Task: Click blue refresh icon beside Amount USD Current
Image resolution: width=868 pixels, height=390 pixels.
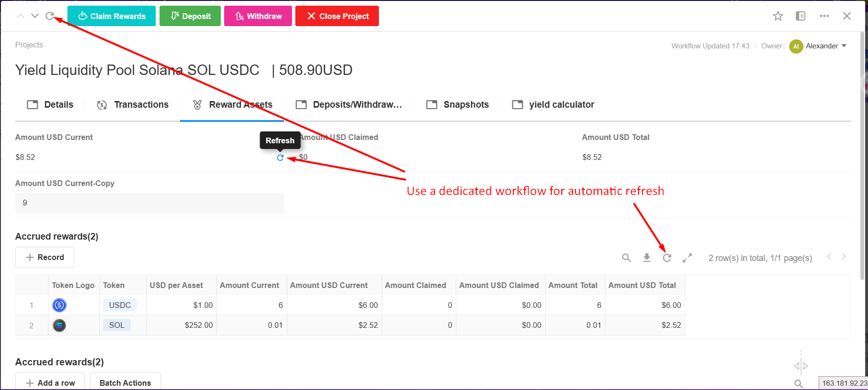Action: (x=280, y=158)
